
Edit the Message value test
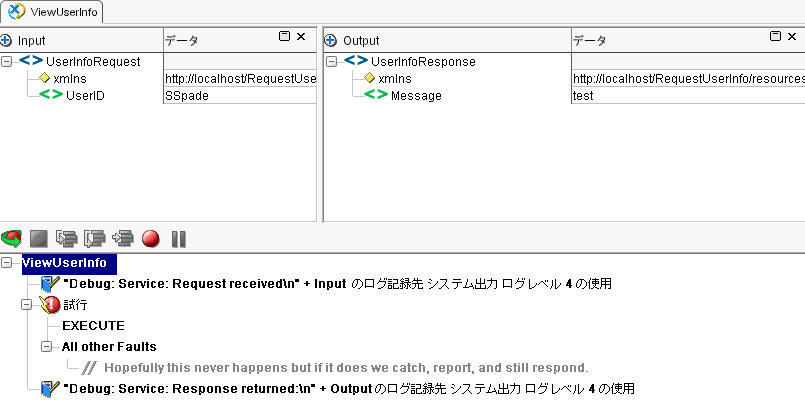tap(688, 95)
